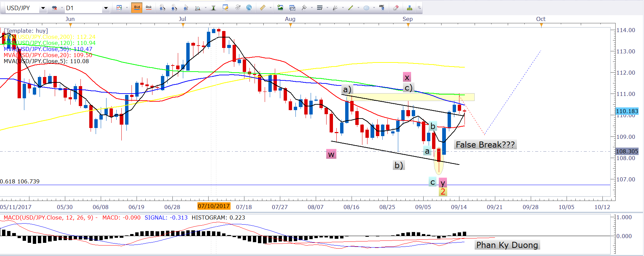Click the ABC add text label tool
This screenshot has height=256, width=644.
coord(382,7)
